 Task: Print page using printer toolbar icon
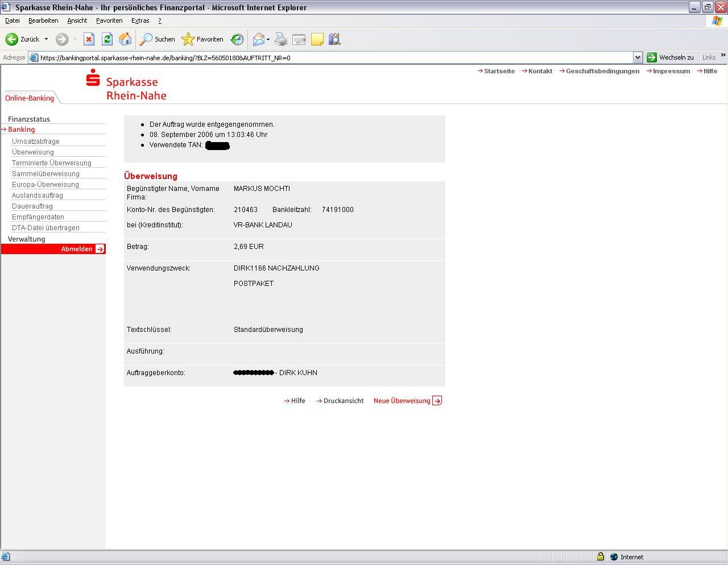(281, 39)
